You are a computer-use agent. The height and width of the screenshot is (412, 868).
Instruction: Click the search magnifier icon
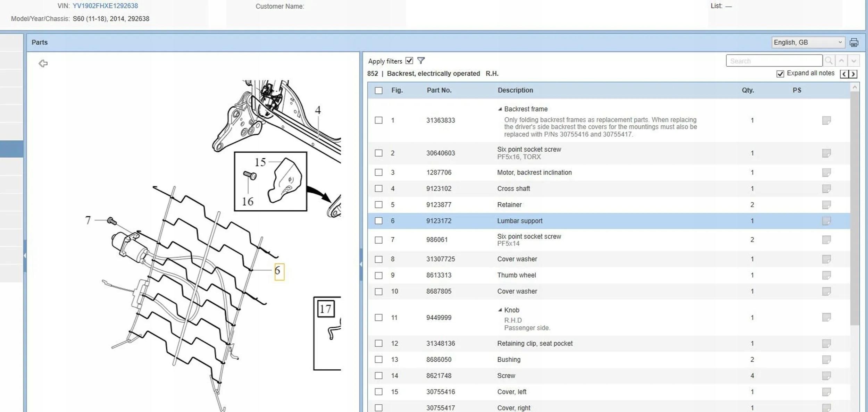click(x=828, y=61)
